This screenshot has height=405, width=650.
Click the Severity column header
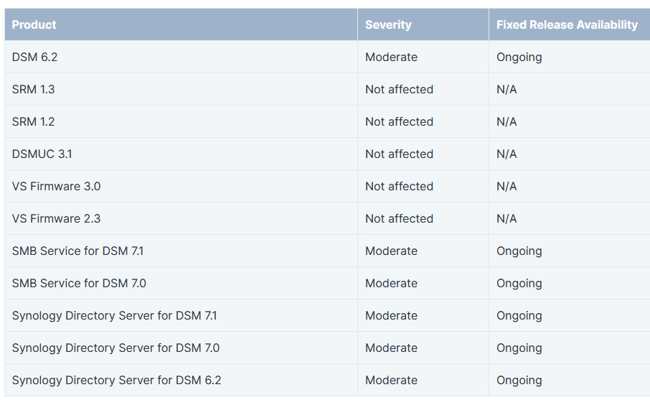388,25
